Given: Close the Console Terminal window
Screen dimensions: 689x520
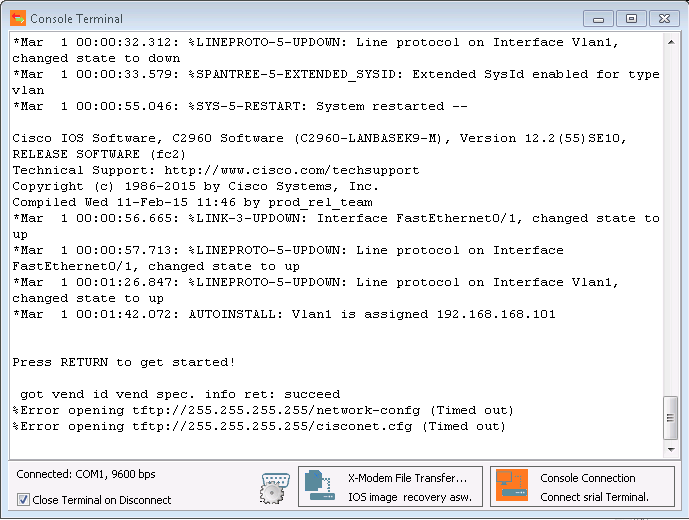Looking at the screenshot, I should [x=664, y=19].
